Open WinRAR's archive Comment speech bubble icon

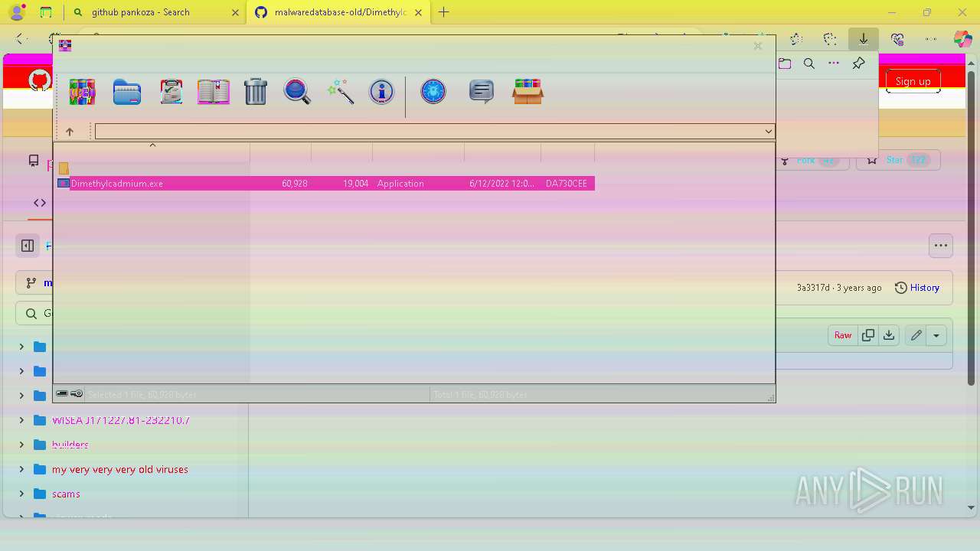pos(481,92)
